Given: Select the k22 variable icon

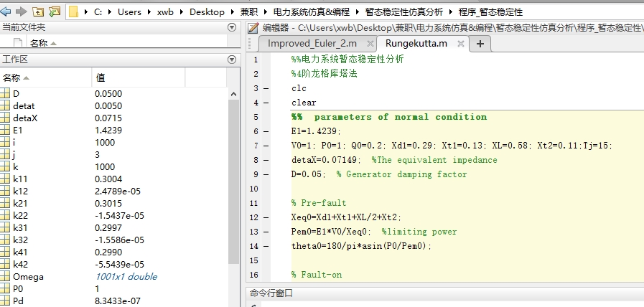Looking at the screenshot, I should click(4, 215).
